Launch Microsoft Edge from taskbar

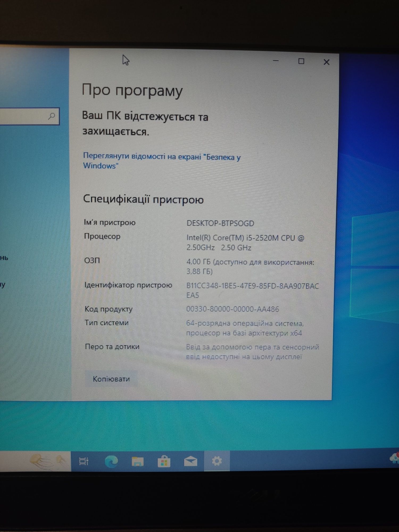(111, 461)
